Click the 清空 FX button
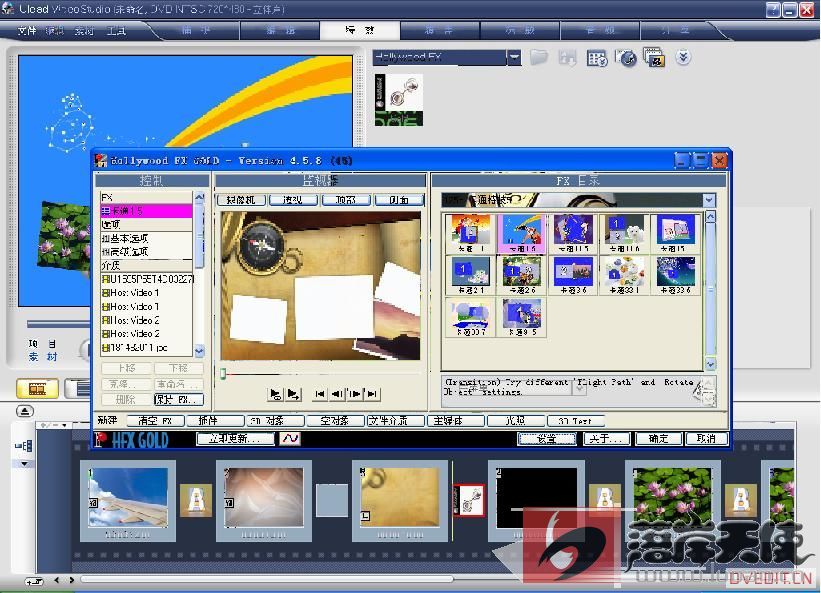821x593 pixels. point(154,420)
